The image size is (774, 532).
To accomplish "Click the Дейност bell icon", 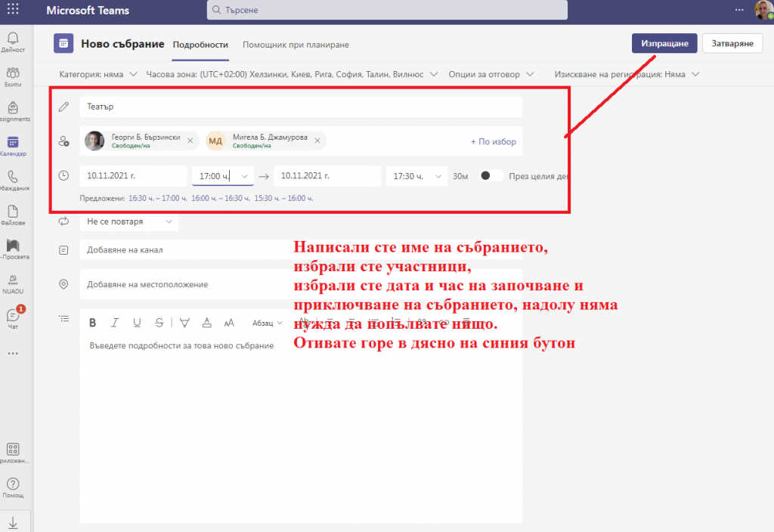I will pyautogui.click(x=13, y=38).
